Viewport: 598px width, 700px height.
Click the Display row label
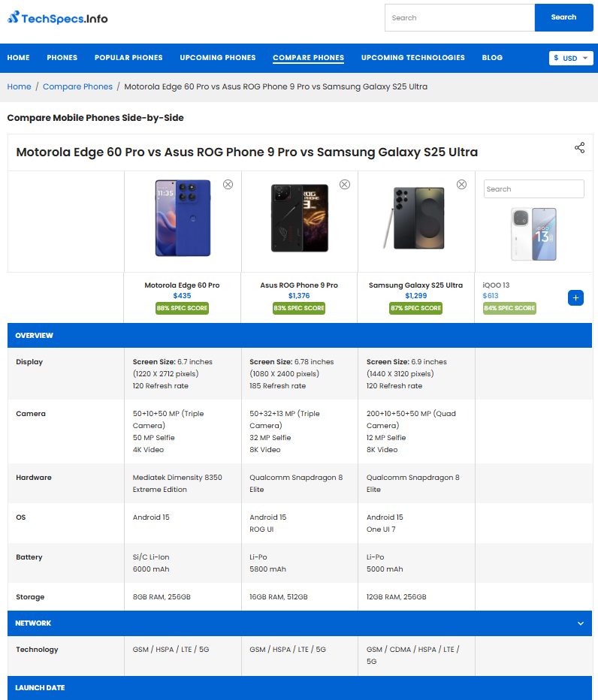tap(29, 361)
